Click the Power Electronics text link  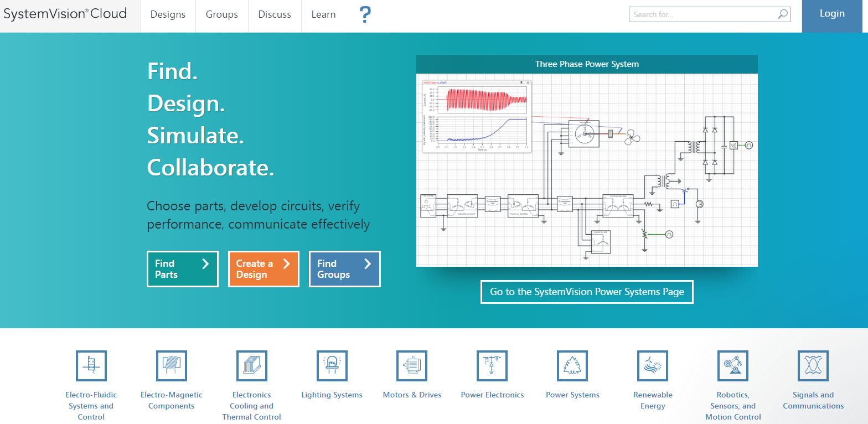[x=492, y=395]
